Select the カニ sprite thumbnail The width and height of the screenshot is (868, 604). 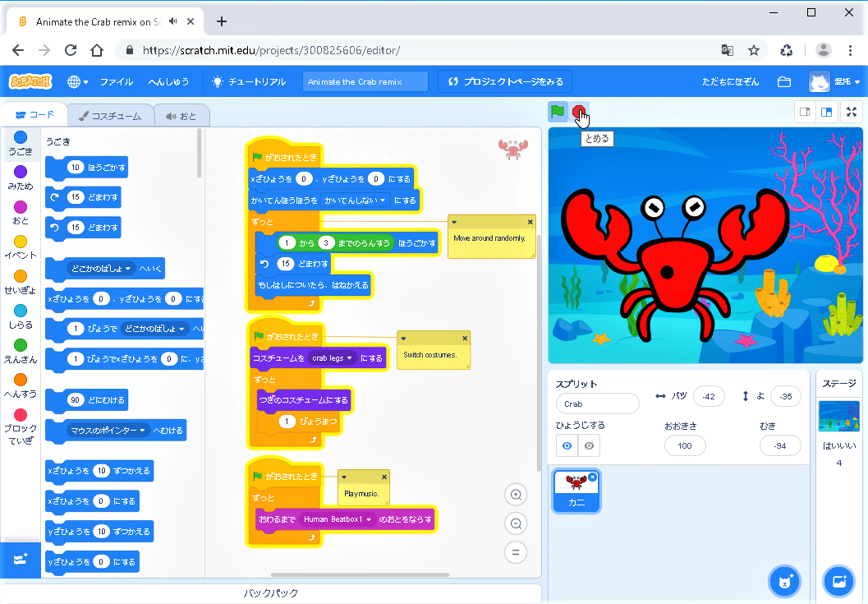pyautogui.click(x=576, y=492)
